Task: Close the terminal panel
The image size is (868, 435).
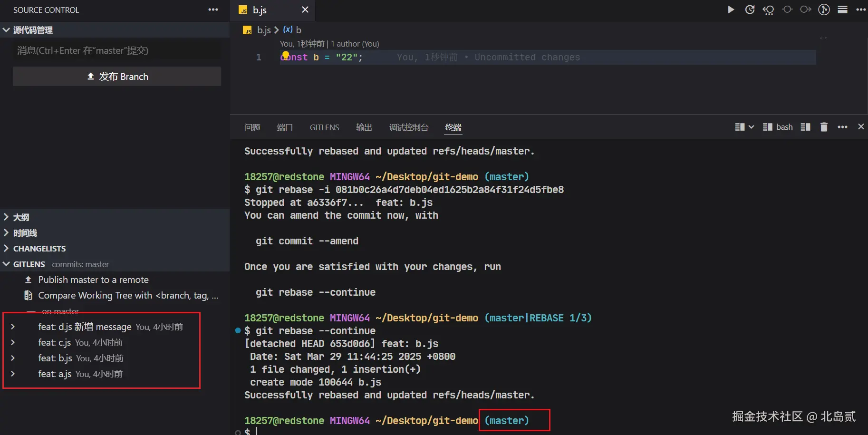Action: [x=861, y=126]
